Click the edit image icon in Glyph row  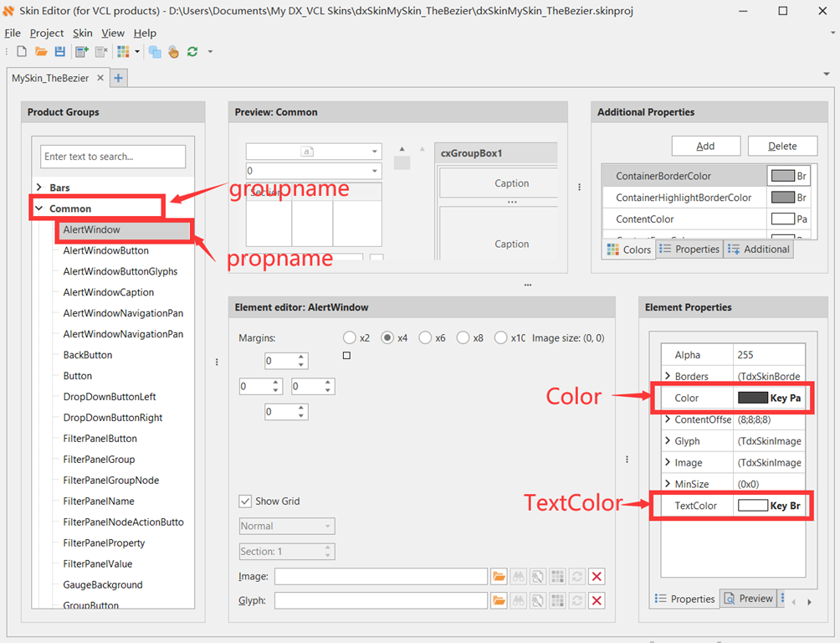pos(538,600)
